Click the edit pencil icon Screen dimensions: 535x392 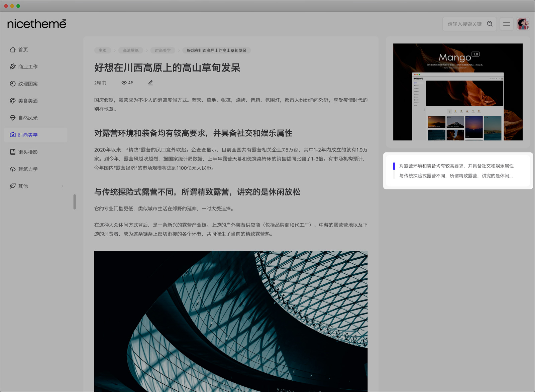click(x=150, y=83)
